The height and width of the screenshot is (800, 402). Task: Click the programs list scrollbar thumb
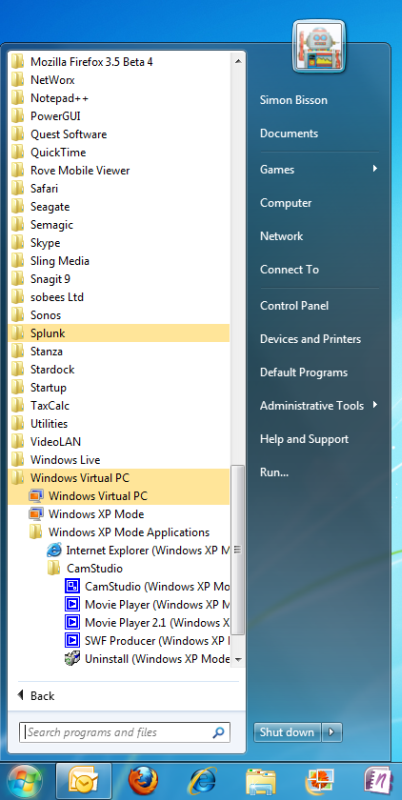click(237, 549)
